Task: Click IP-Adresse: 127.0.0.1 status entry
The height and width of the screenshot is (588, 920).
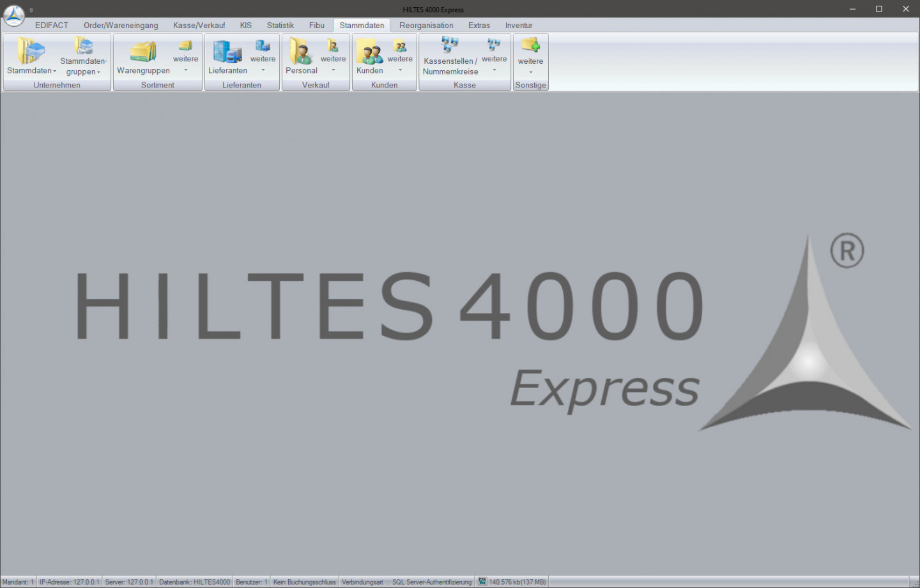Action: pyautogui.click(x=69, y=582)
